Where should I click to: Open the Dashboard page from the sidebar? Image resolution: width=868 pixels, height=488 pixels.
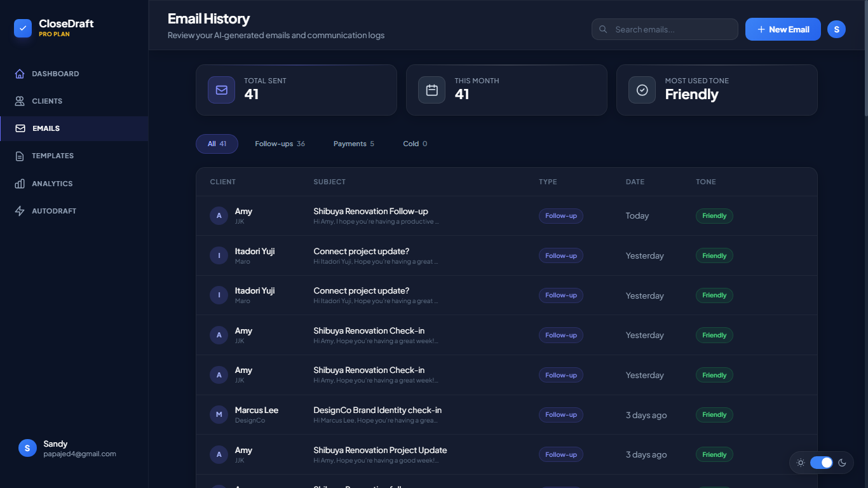pos(74,74)
